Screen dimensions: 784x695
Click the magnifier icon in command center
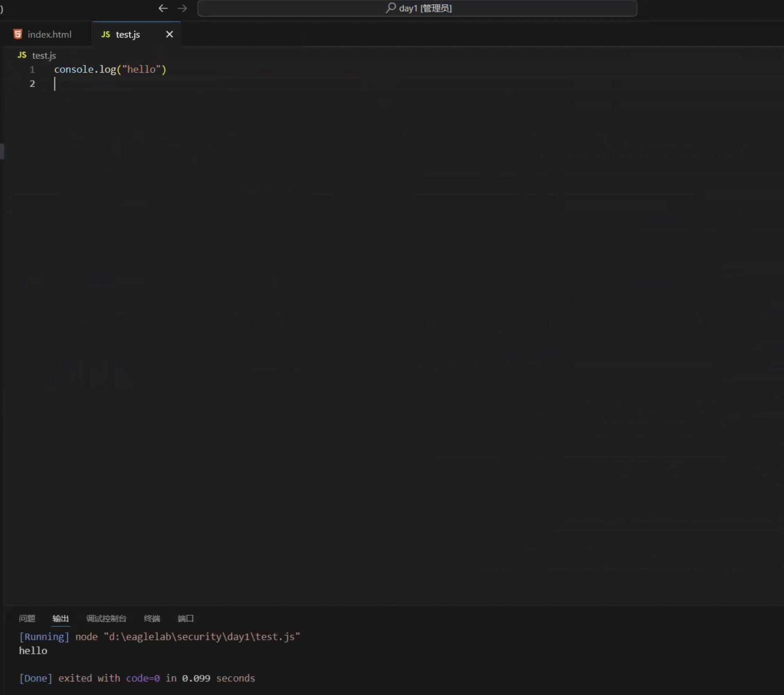tap(390, 8)
